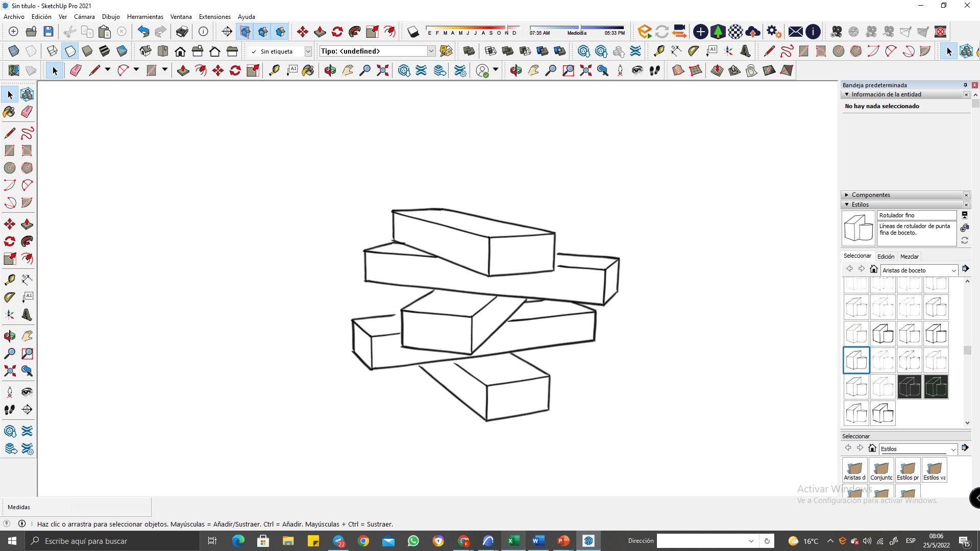Switch to the Edición styles tab
Viewport: 980px width, 551px height.
(886, 257)
